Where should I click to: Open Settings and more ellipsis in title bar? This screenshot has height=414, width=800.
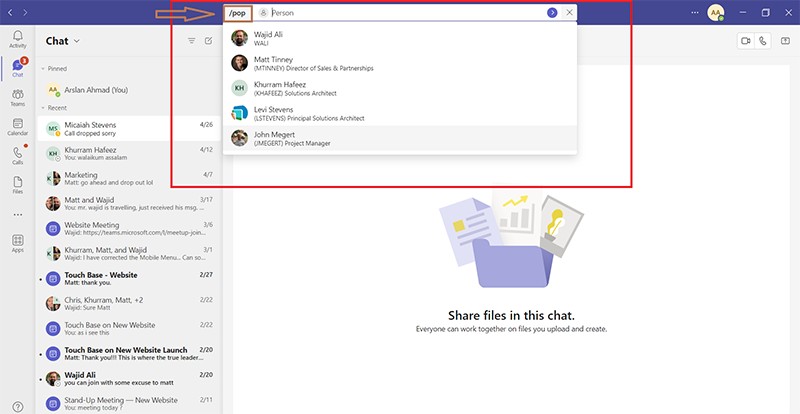point(694,13)
